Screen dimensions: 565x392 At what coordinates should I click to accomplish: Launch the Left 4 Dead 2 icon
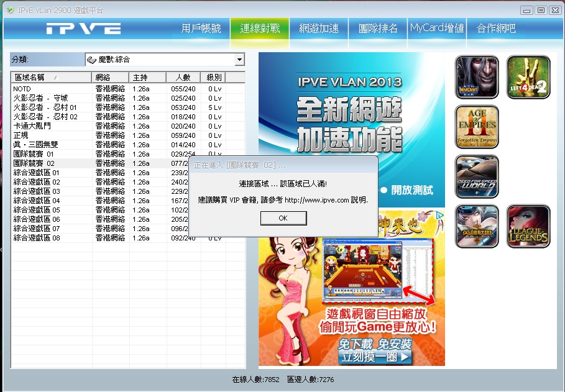pos(528,77)
